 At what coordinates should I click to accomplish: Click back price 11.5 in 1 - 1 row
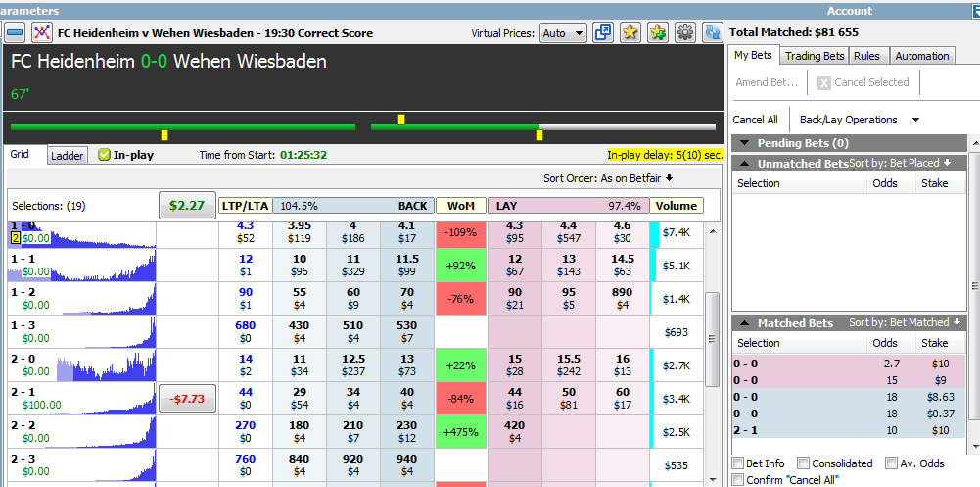pos(406,266)
